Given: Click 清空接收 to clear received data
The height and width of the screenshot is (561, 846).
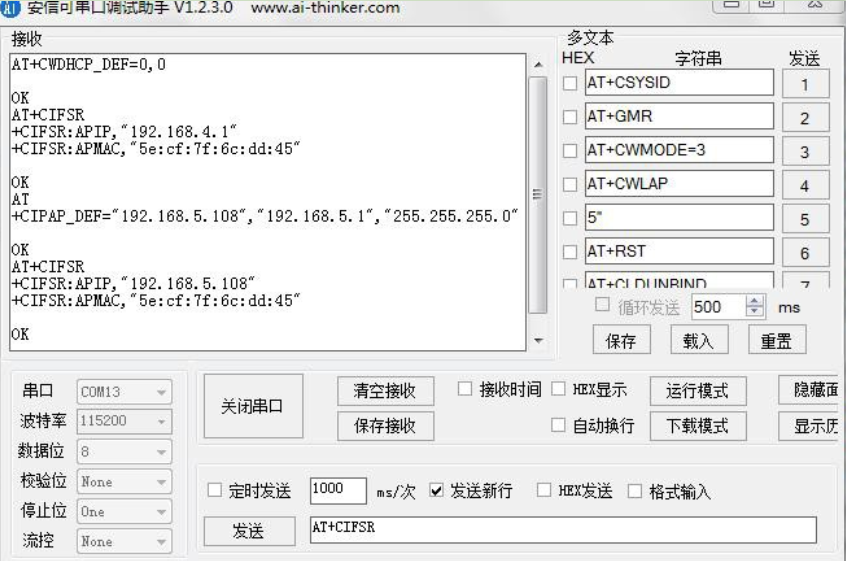Looking at the screenshot, I should (x=385, y=390).
